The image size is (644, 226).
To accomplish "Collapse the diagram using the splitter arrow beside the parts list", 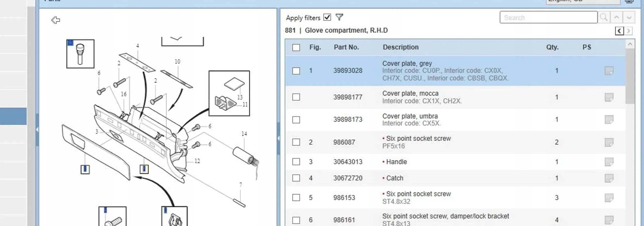I will click(x=278, y=138).
